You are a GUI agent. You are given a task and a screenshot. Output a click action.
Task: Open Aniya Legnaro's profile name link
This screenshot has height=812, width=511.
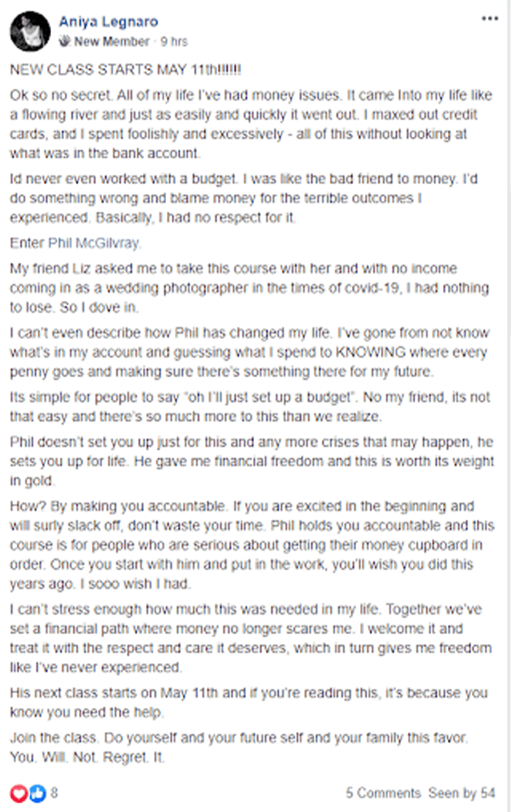[x=108, y=22]
